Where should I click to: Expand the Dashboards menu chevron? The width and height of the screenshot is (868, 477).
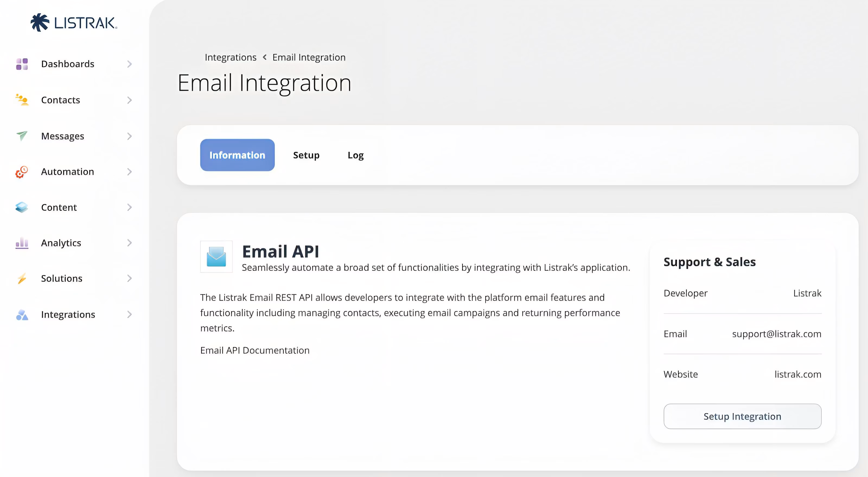(x=129, y=64)
